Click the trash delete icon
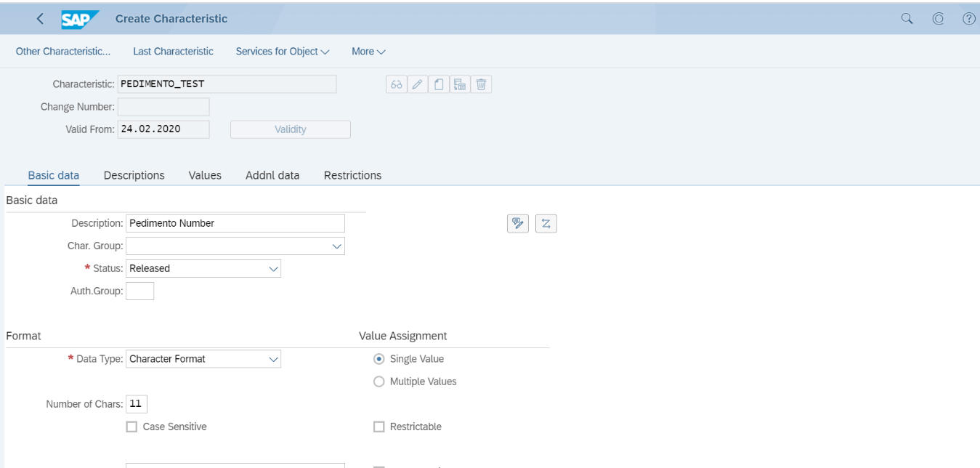 [x=481, y=84]
